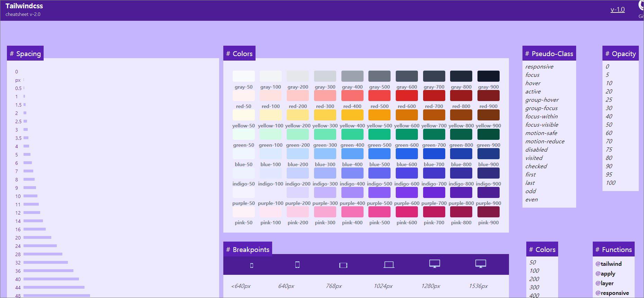This screenshot has height=298, width=644.
Task: Pick the indigo-400 color swatch
Action: [x=352, y=173]
